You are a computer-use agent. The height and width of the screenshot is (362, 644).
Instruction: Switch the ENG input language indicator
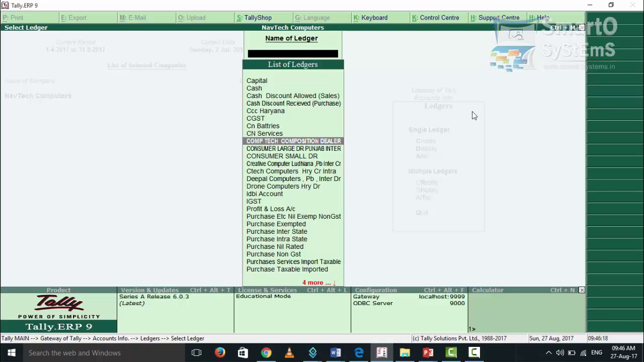(x=597, y=352)
